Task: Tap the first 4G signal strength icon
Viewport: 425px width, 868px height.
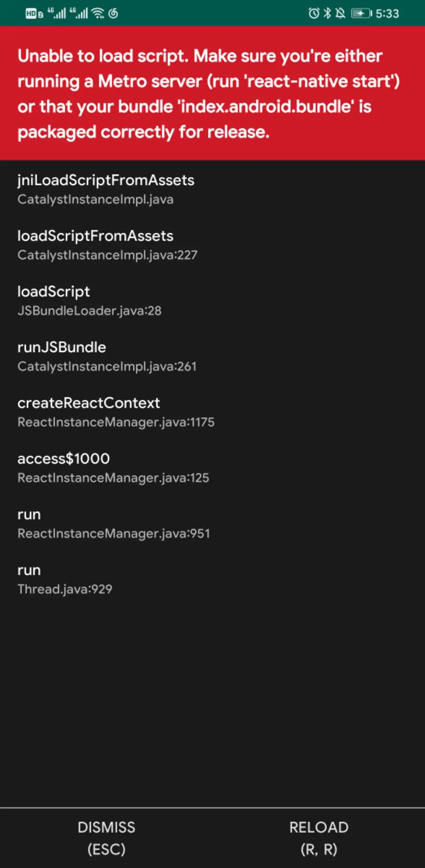Action: pyautogui.click(x=56, y=13)
